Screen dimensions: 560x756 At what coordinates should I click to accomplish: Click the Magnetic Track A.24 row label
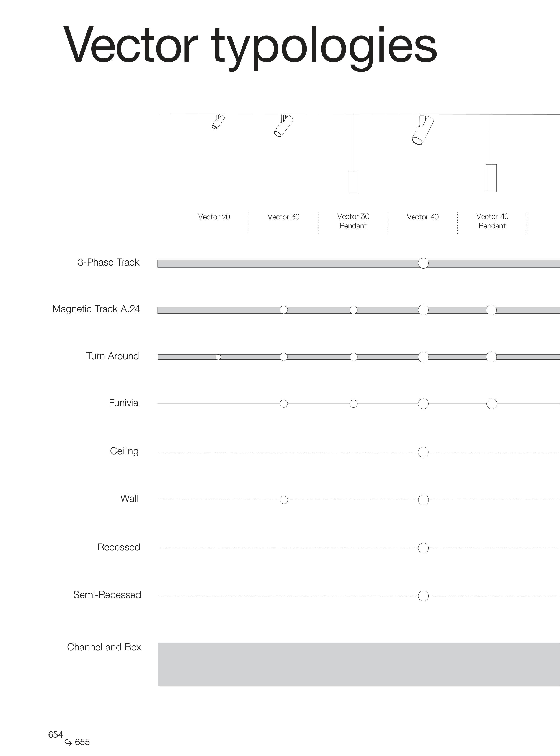pos(96,309)
